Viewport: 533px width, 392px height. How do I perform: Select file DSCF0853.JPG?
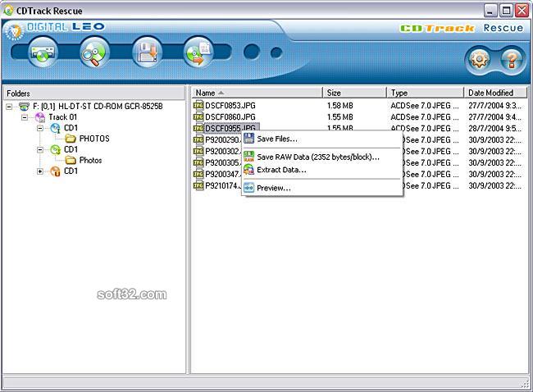tap(230, 106)
